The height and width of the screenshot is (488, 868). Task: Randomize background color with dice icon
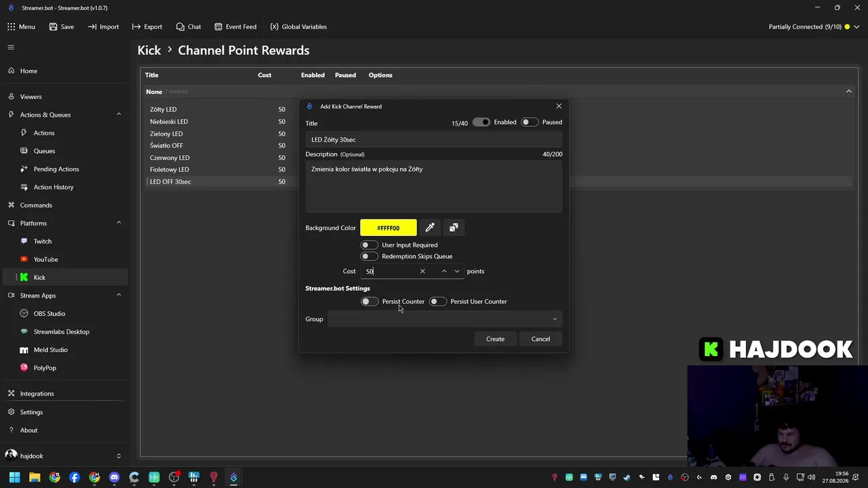click(x=454, y=228)
